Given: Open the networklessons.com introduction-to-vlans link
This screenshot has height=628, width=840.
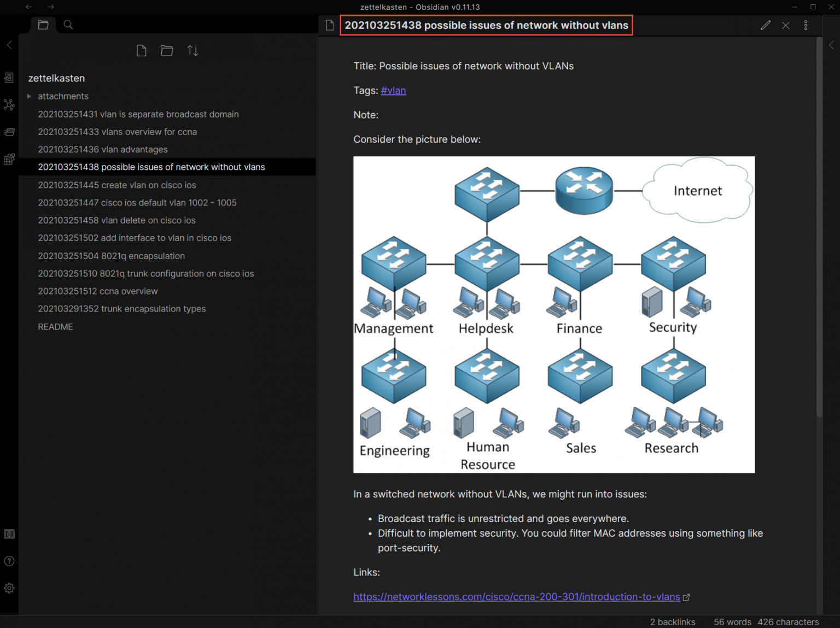Looking at the screenshot, I should 516,597.
